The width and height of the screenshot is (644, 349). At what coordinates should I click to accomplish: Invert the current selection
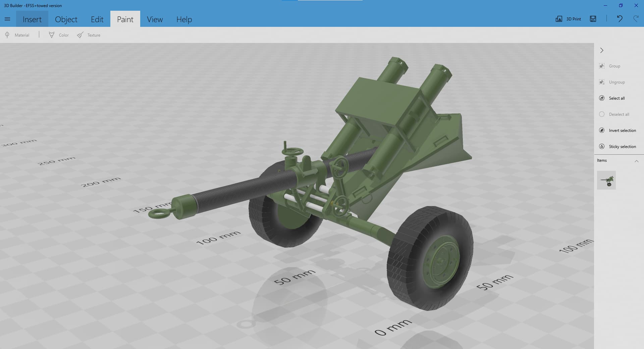[x=618, y=131]
